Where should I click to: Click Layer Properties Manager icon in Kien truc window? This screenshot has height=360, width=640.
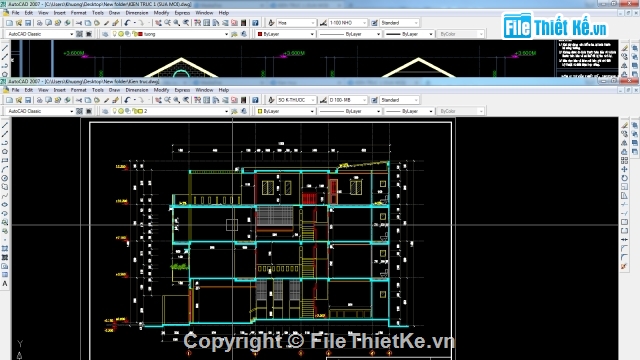(x=105, y=111)
